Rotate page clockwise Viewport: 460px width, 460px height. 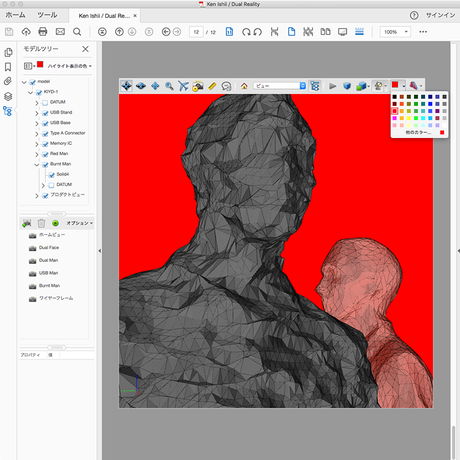point(246,32)
